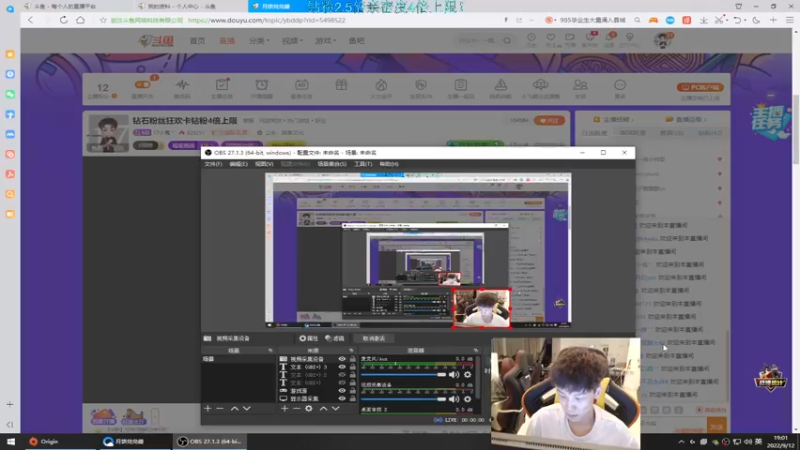
Task: Click the 滤镜 filters button in OBS
Action: tap(335, 338)
